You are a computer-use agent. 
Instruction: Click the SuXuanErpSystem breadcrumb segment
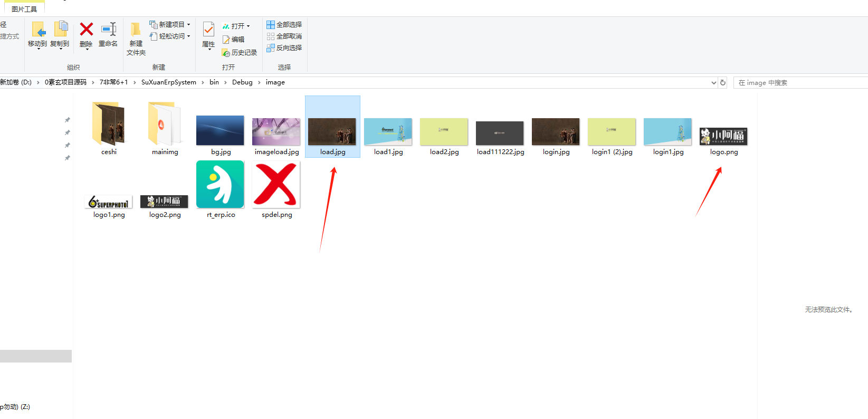pos(168,82)
